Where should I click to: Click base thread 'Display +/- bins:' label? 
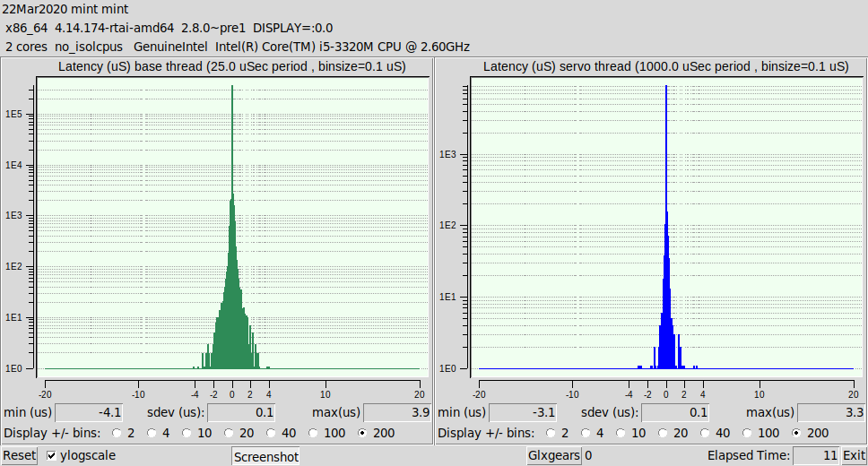click(x=53, y=434)
